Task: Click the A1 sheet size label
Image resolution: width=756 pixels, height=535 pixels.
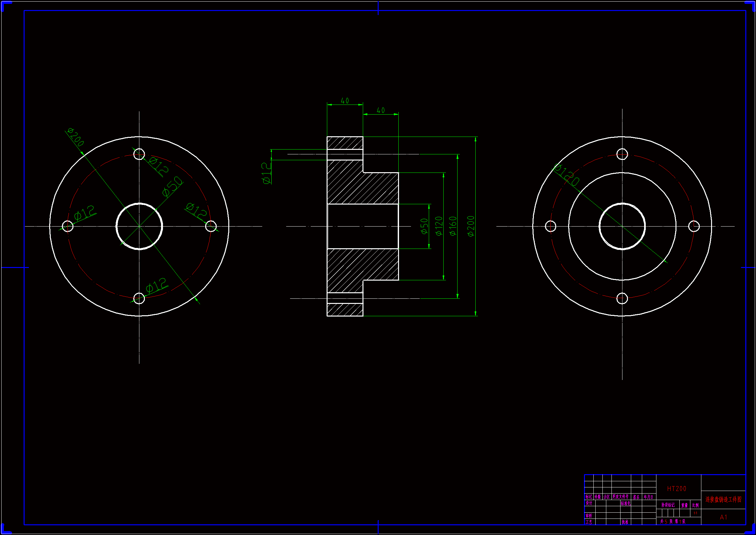Action: tap(723, 517)
